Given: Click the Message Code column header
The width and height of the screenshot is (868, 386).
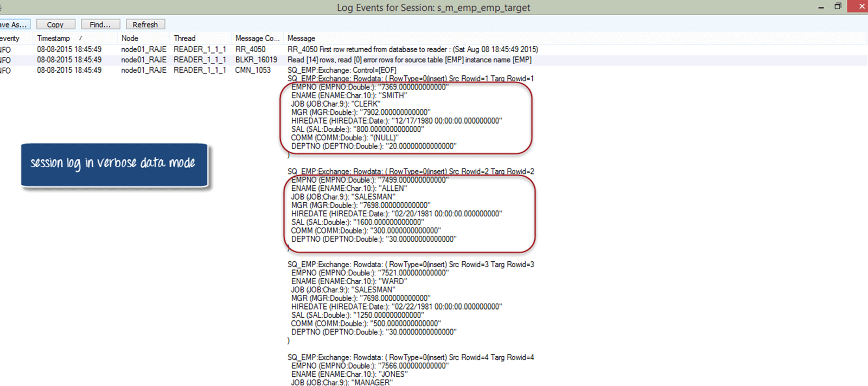Looking at the screenshot, I should click(257, 38).
